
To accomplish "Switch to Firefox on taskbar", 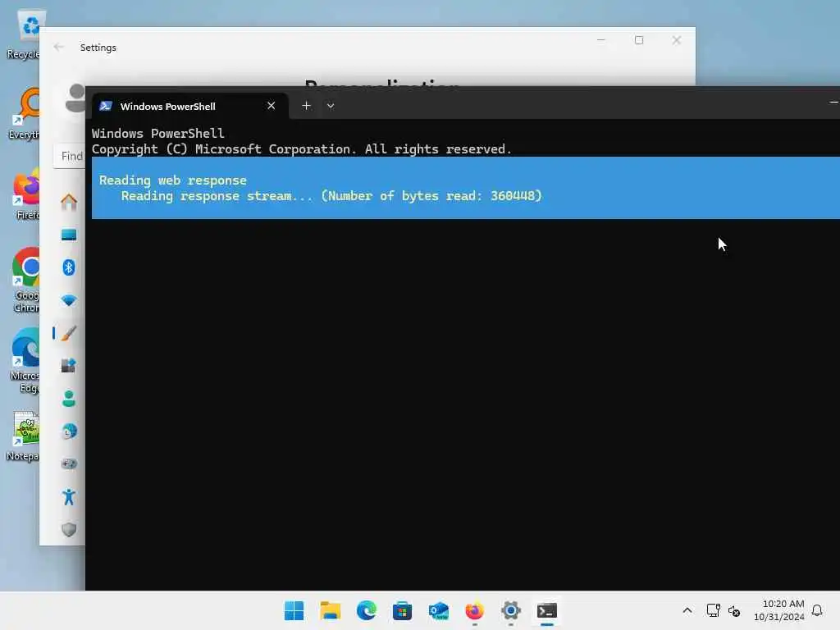I will click(475, 610).
